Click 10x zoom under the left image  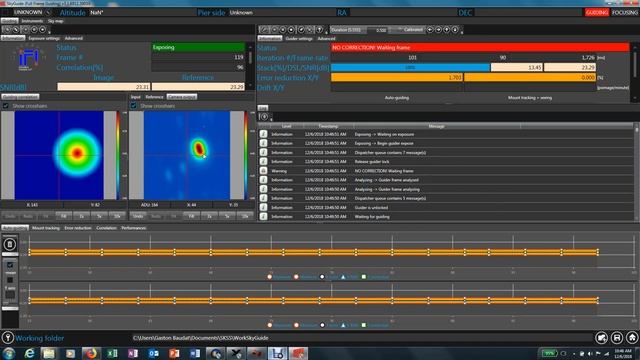[x=117, y=216]
